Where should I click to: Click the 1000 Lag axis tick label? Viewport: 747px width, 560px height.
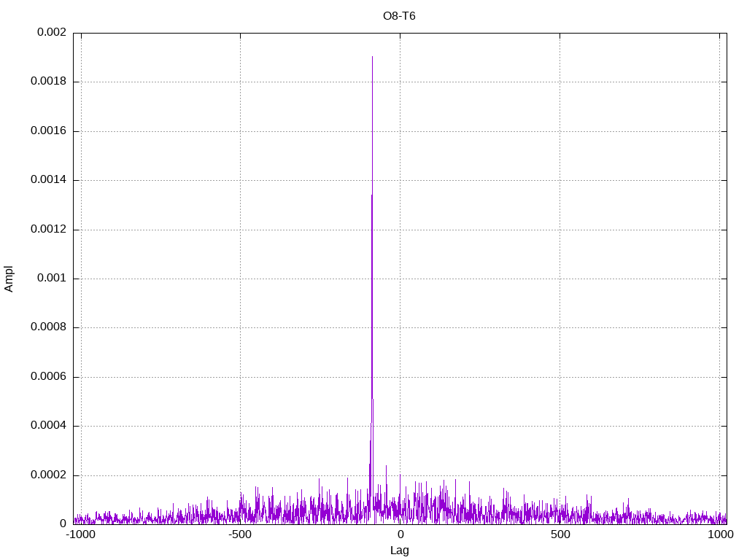pyautogui.click(x=720, y=534)
